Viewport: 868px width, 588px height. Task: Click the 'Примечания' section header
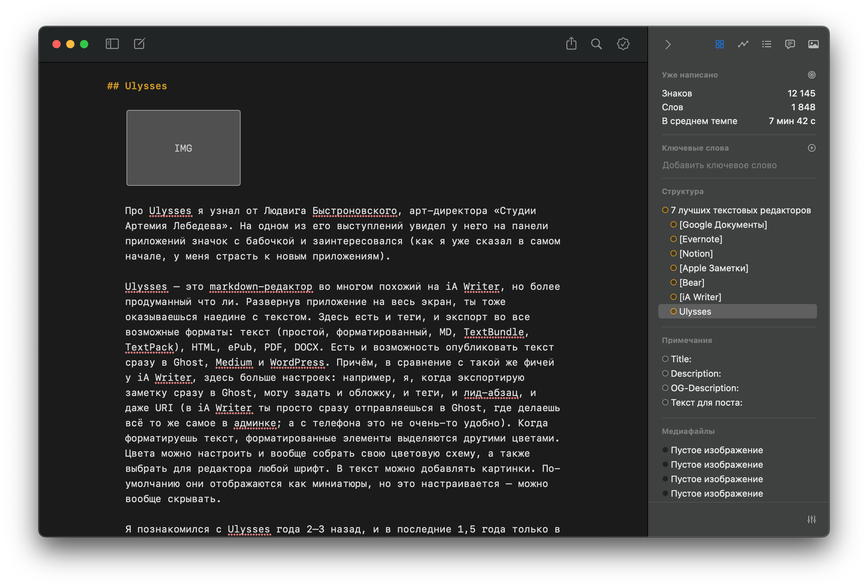[686, 341]
